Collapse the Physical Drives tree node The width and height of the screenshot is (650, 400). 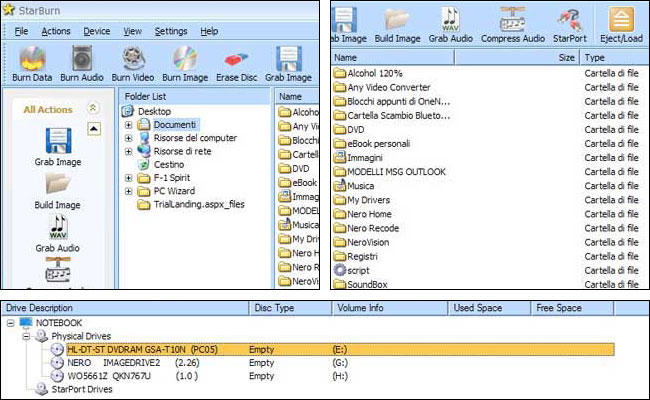click(x=27, y=337)
